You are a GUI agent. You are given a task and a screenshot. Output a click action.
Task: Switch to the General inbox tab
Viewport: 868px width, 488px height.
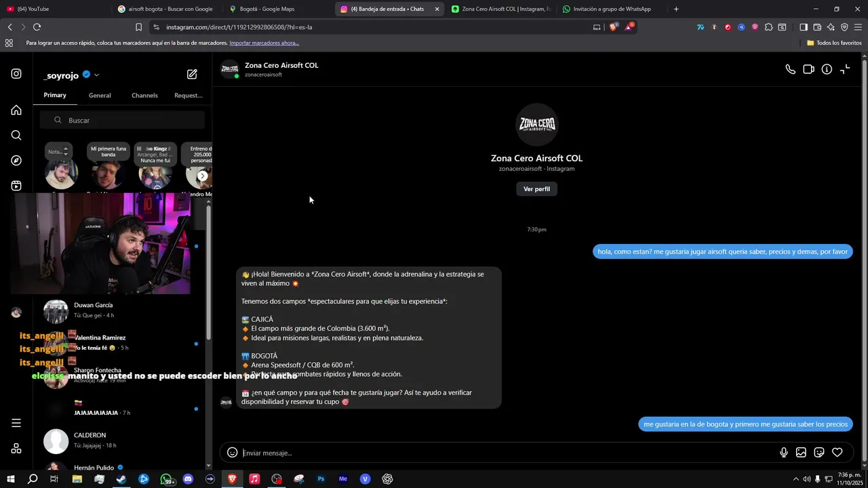[x=100, y=96]
